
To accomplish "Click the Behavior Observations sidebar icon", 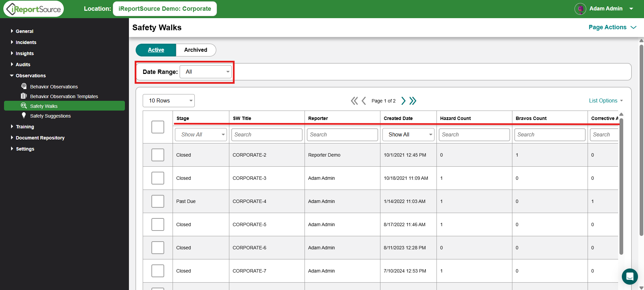I will 24,86.
